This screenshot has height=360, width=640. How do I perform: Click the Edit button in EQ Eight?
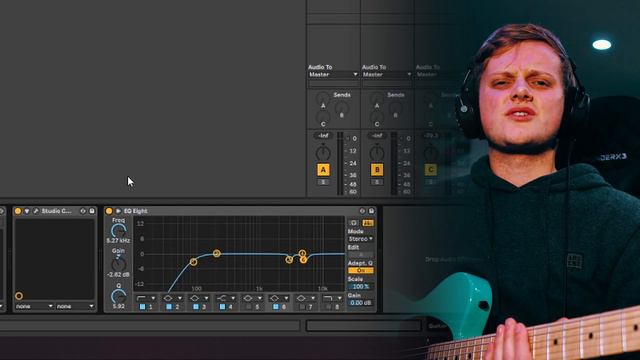click(x=361, y=255)
